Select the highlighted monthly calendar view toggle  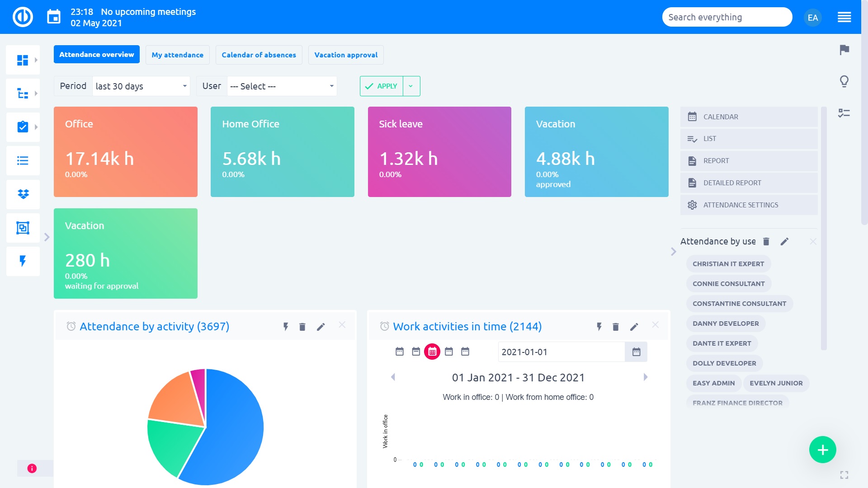pos(432,352)
